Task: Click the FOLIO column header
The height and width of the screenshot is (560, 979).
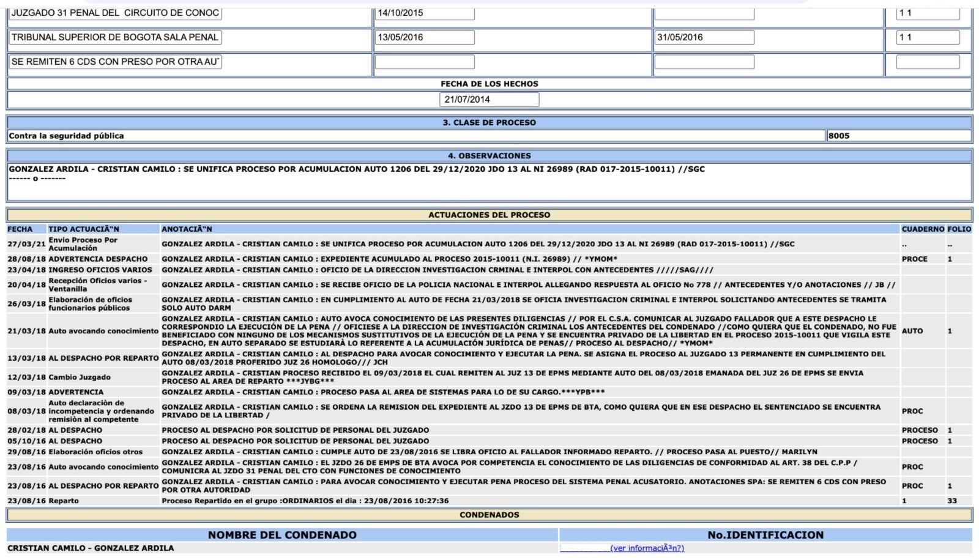Action: coord(959,229)
